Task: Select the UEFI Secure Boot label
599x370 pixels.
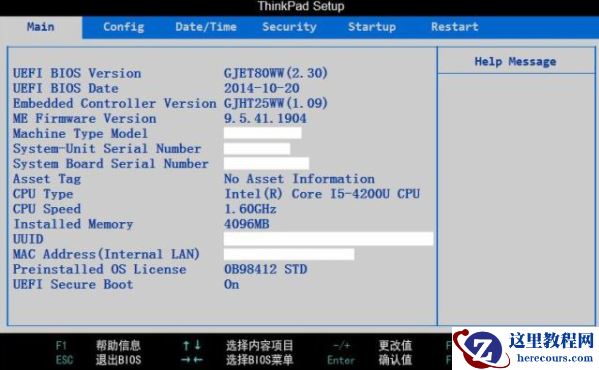Action: pyautogui.click(x=73, y=284)
